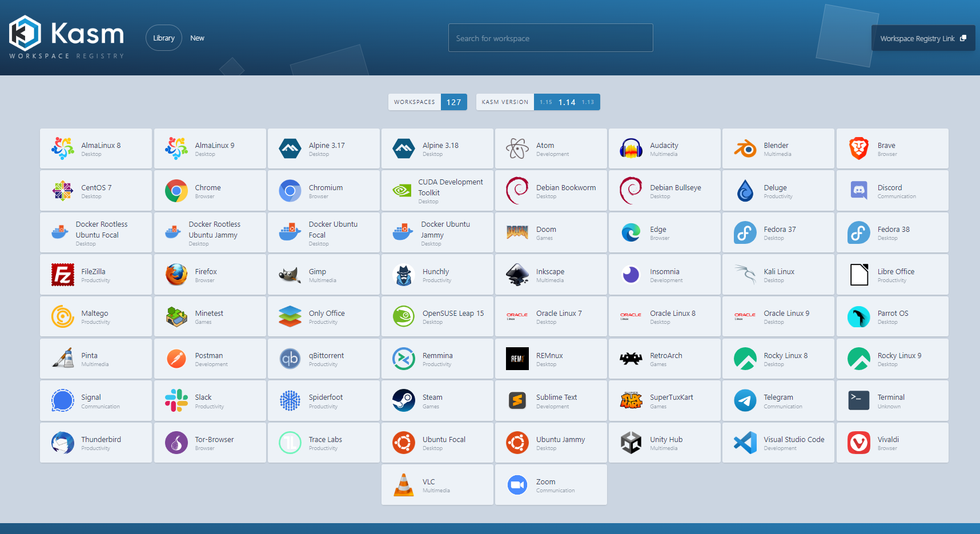
Task: Open the Terminal icon
Action: tap(859, 400)
